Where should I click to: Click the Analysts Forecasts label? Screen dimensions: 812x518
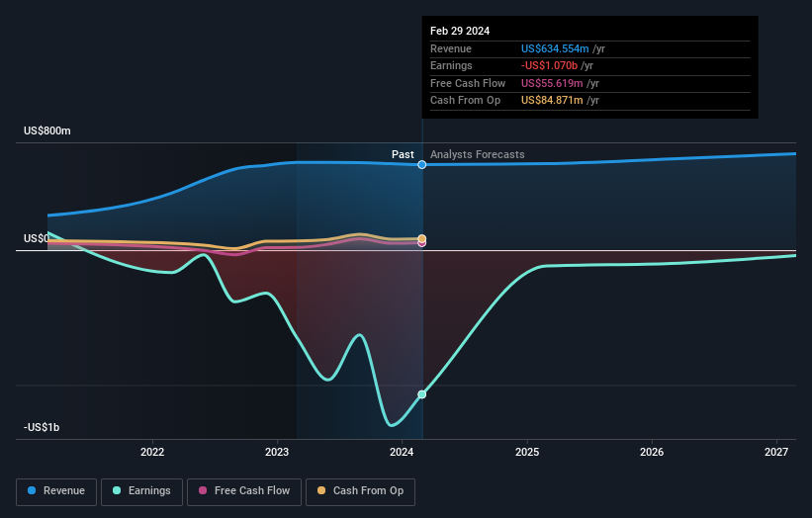click(x=478, y=154)
